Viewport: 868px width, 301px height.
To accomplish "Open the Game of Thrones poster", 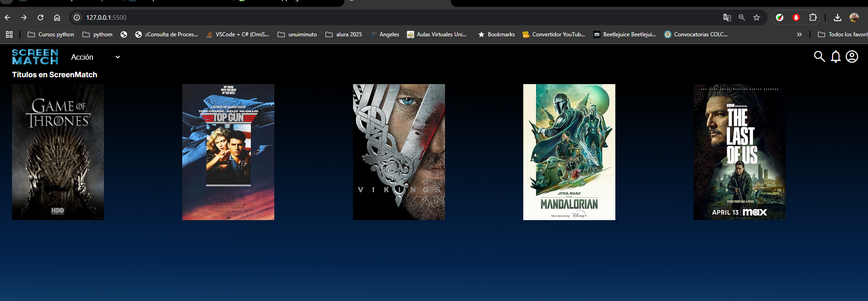I will [x=58, y=152].
